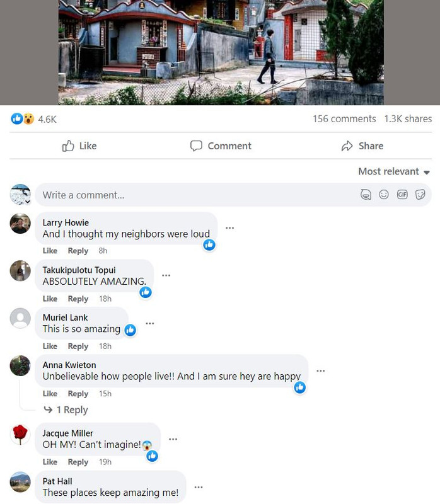Screen dimensions: 440x504
Task: Open the emoji picker in comment box
Action: coord(384,195)
